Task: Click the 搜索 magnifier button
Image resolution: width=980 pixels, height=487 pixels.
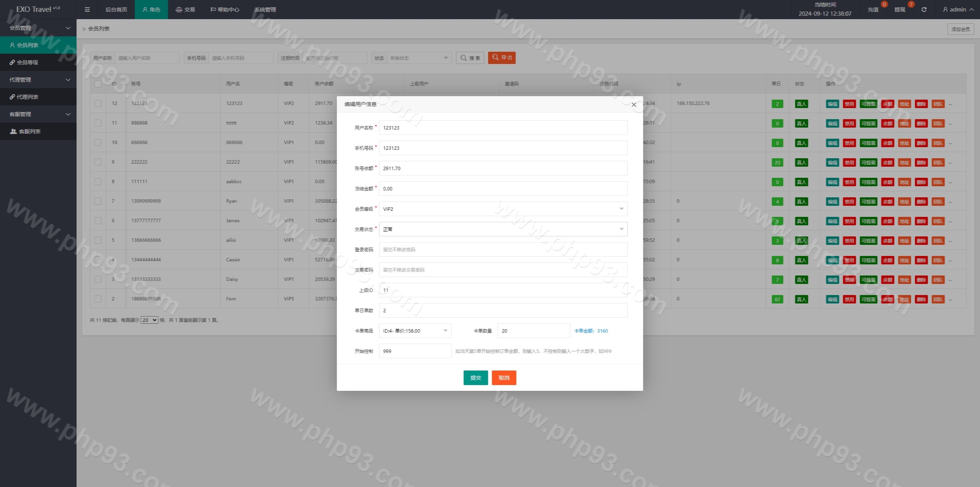Action: pos(470,58)
